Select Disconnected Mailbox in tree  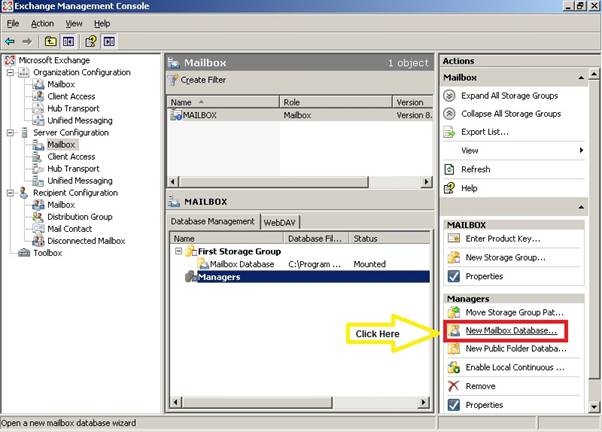(x=86, y=241)
